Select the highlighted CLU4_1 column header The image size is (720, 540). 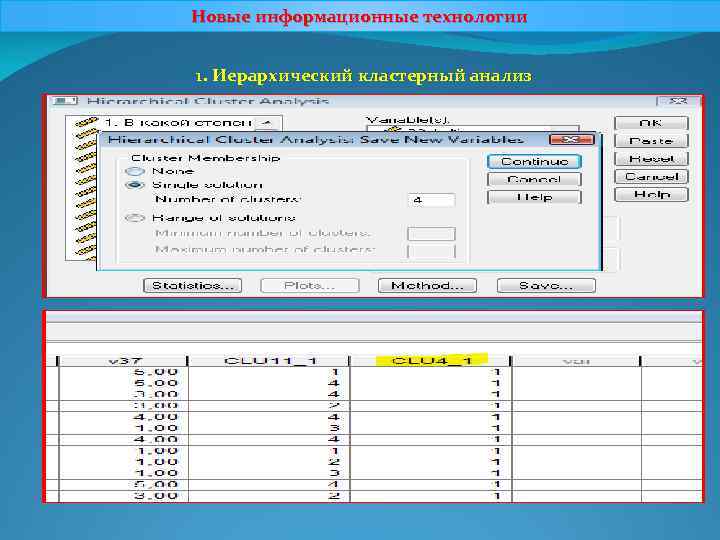coord(431,361)
